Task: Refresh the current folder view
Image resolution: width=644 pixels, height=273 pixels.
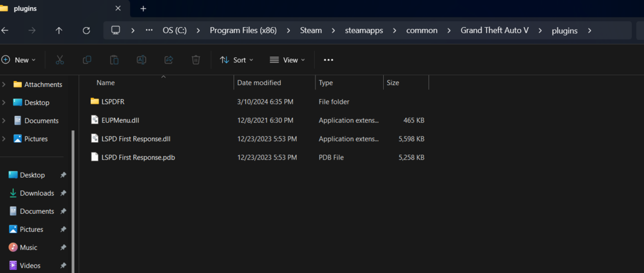Action: 86,30
